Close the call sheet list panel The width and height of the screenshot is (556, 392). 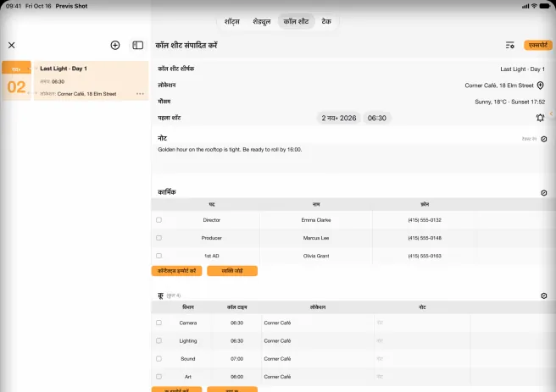click(x=12, y=46)
